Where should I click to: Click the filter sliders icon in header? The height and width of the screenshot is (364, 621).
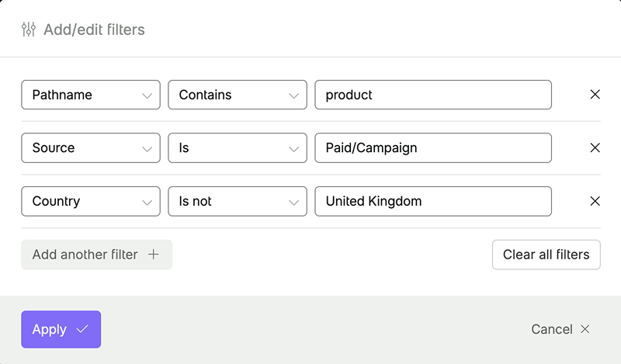click(x=29, y=30)
